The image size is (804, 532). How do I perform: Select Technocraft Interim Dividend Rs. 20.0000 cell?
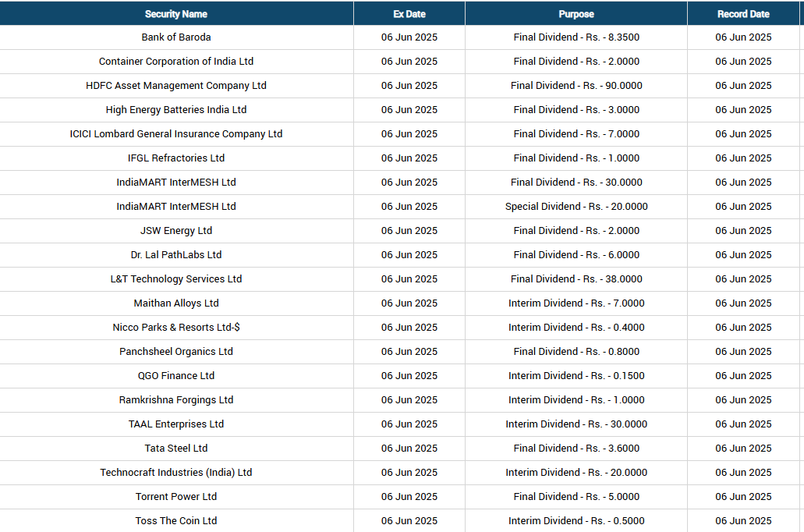point(576,472)
